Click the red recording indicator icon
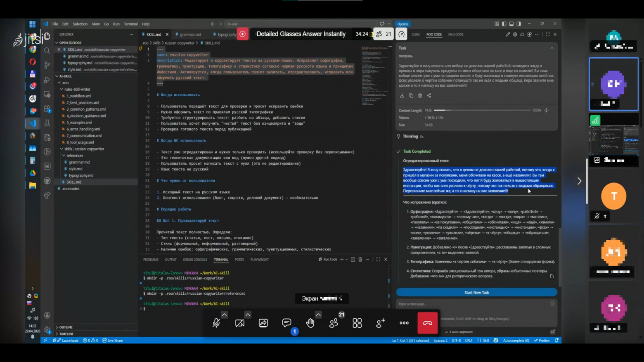 243,34
